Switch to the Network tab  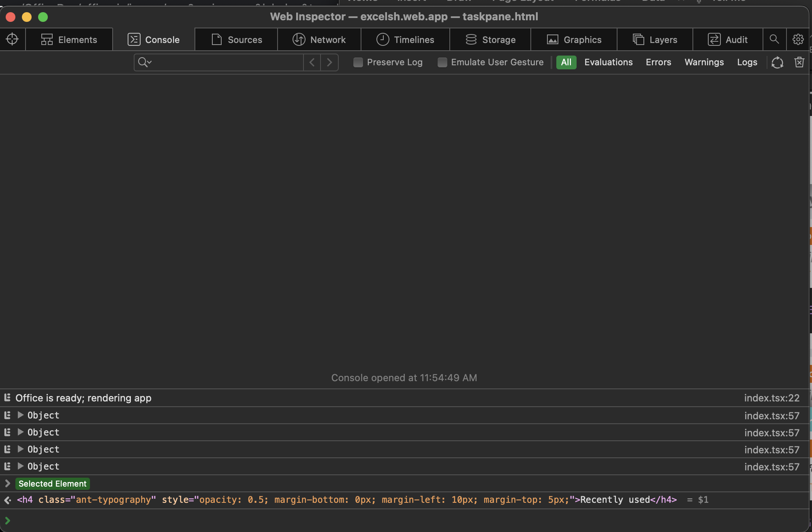click(x=319, y=40)
